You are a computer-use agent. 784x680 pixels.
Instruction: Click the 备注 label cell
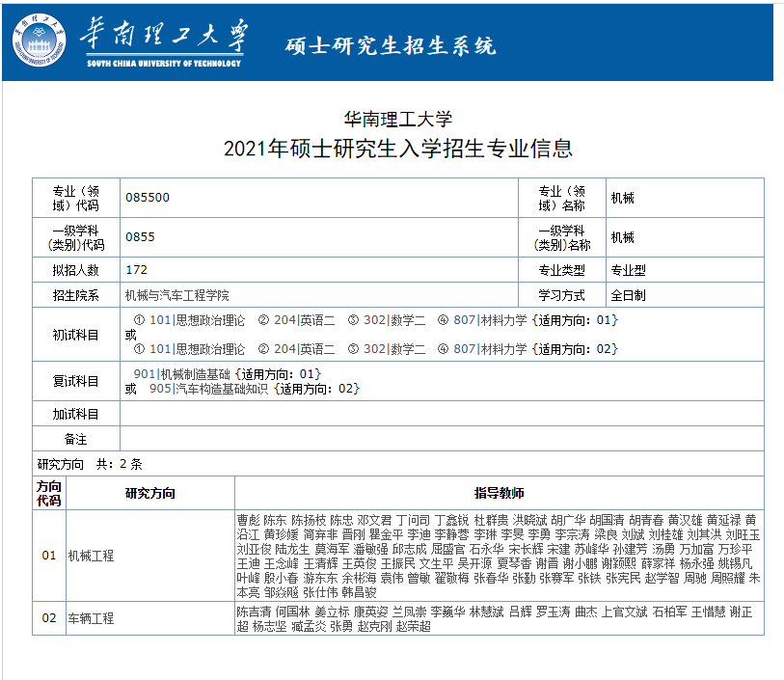click(x=76, y=439)
